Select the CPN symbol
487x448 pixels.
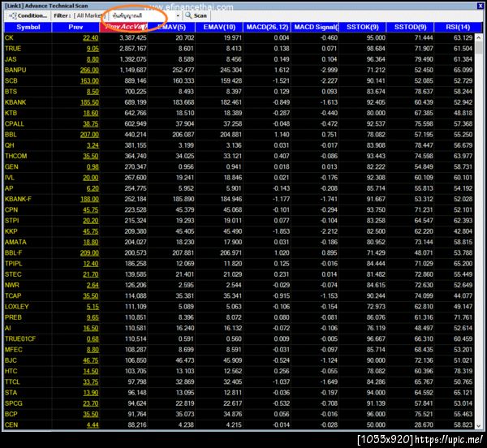tap(11, 210)
